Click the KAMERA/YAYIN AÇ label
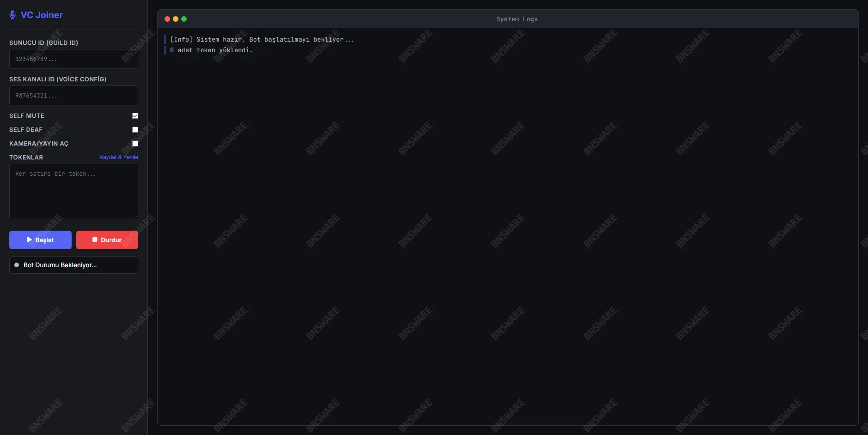Viewport: 868px width, 435px height. click(39, 143)
